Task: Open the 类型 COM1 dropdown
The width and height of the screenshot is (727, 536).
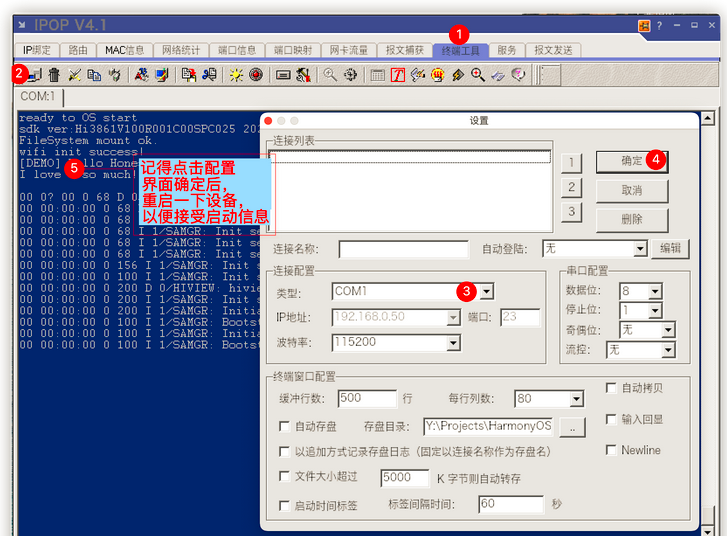Action: point(486,291)
